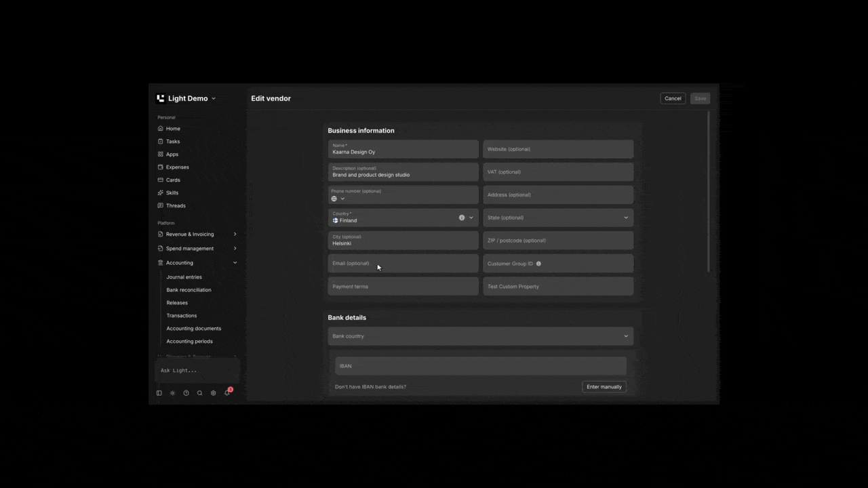
Task: Click info icon beside Customer Group ID
Action: (539, 264)
